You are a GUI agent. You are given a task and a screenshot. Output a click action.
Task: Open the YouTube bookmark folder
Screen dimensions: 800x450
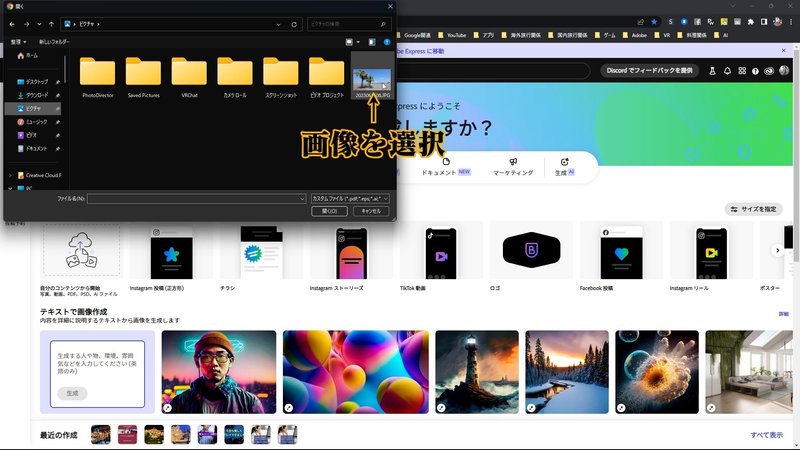click(x=452, y=35)
